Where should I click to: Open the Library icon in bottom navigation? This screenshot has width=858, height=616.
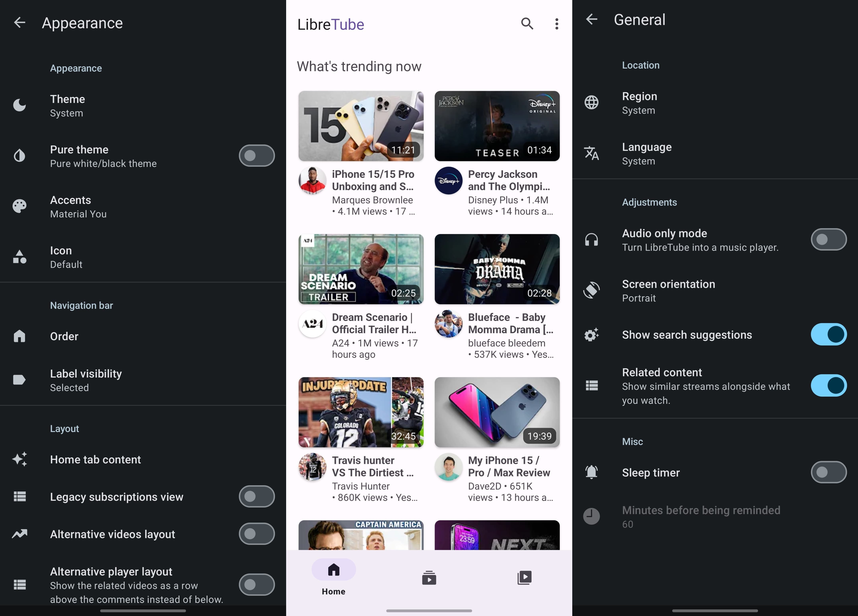(524, 578)
